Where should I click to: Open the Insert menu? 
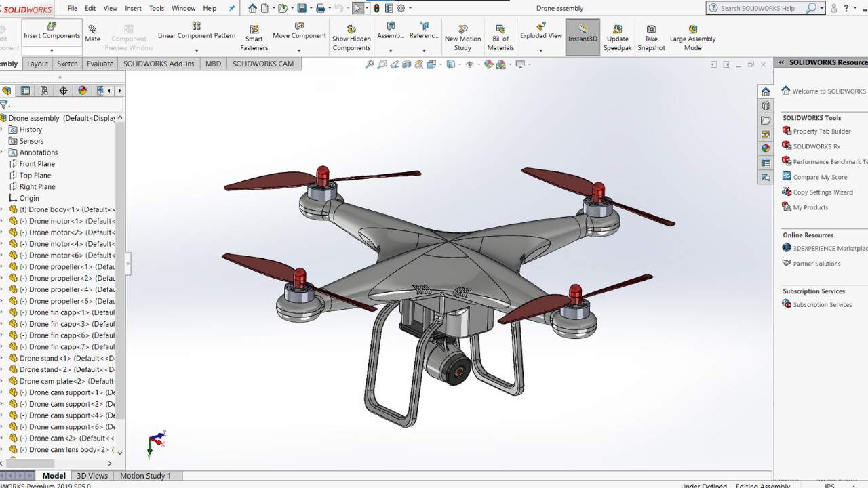click(134, 8)
